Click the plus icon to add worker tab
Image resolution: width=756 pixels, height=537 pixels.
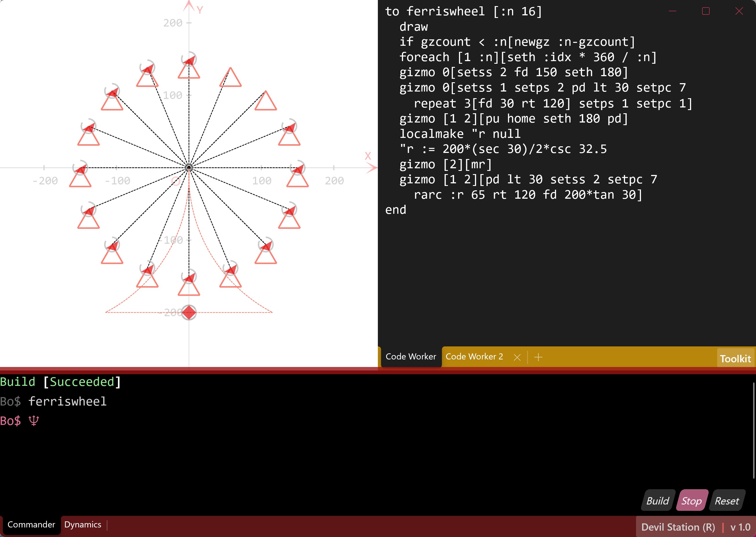click(x=538, y=357)
